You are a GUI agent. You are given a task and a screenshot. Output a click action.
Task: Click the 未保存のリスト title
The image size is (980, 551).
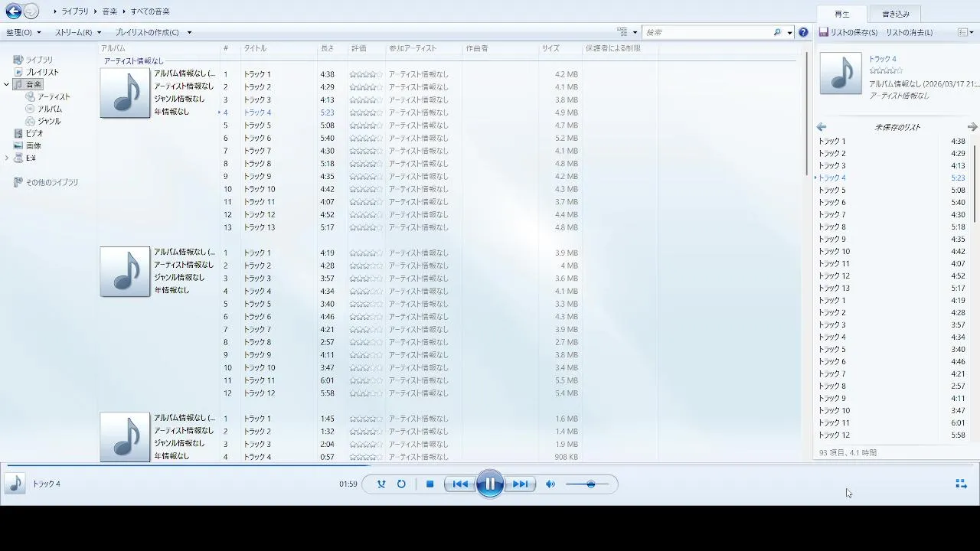tap(897, 127)
